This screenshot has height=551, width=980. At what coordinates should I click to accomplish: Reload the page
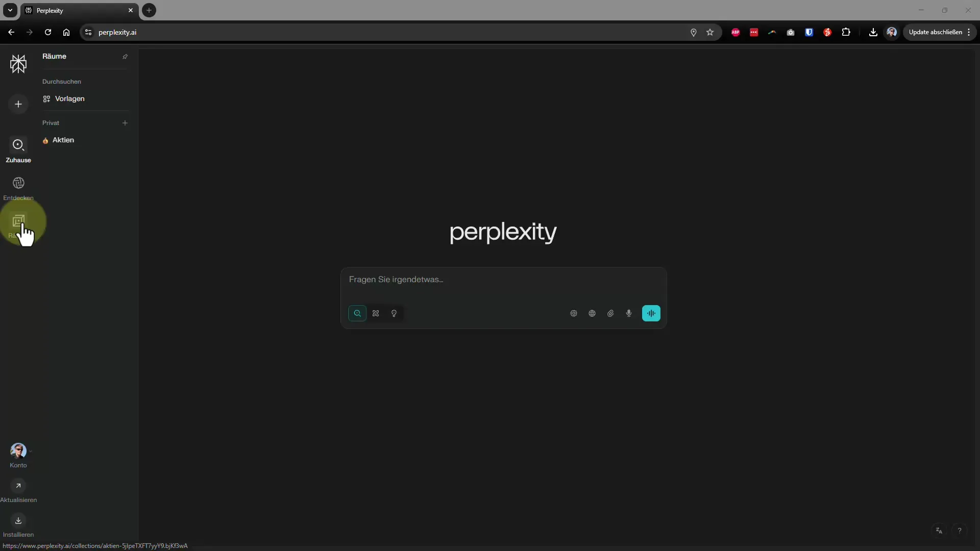point(48,32)
